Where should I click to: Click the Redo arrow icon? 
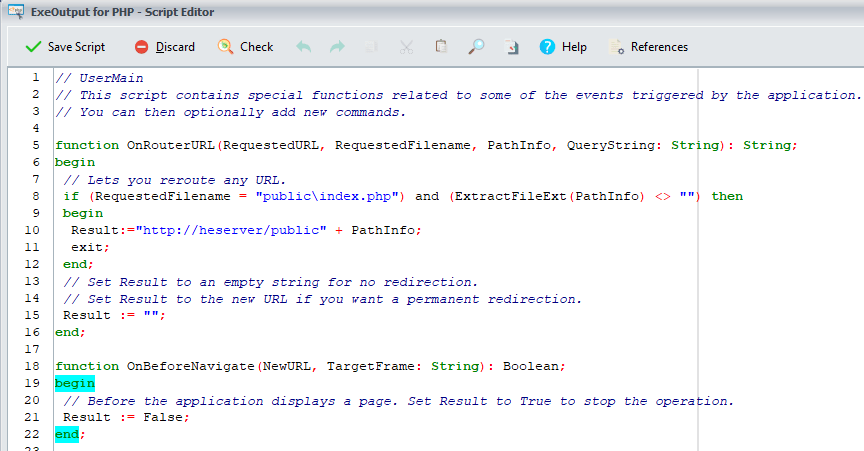(337, 47)
